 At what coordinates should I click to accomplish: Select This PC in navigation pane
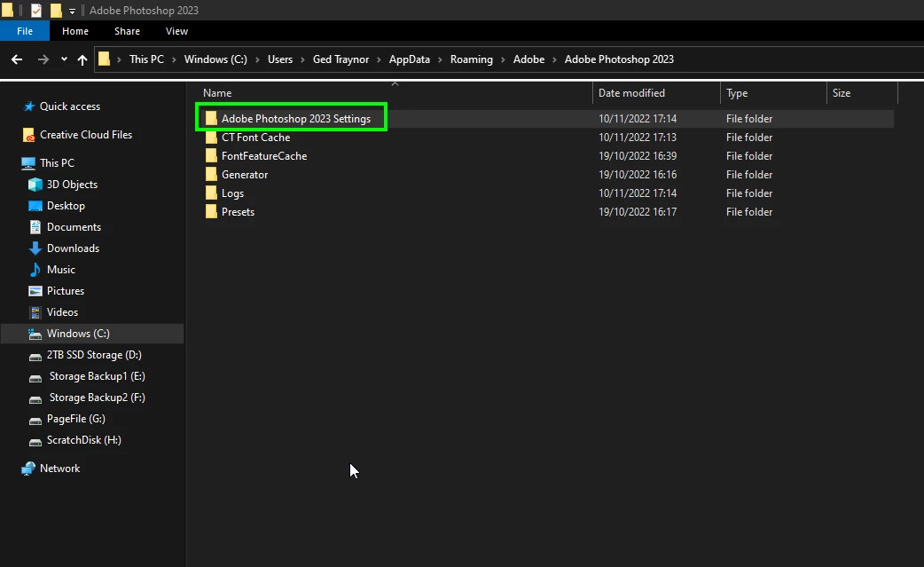[x=57, y=163]
